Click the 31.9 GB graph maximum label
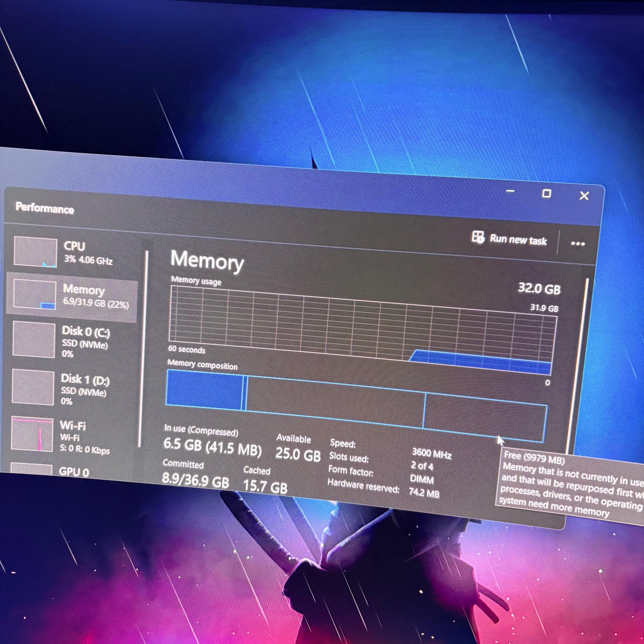Image resolution: width=644 pixels, height=644 pixels. click(544, 308)
